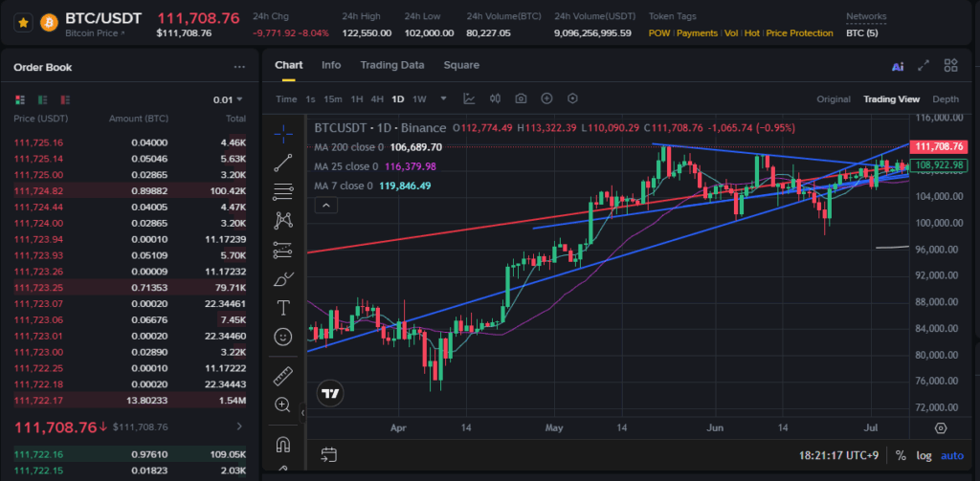Image resolution: width=980 pixels, height=481 pixels.
Task: Show only buy orders in order book
Action: pyautogui.click(x=41, y=99)
